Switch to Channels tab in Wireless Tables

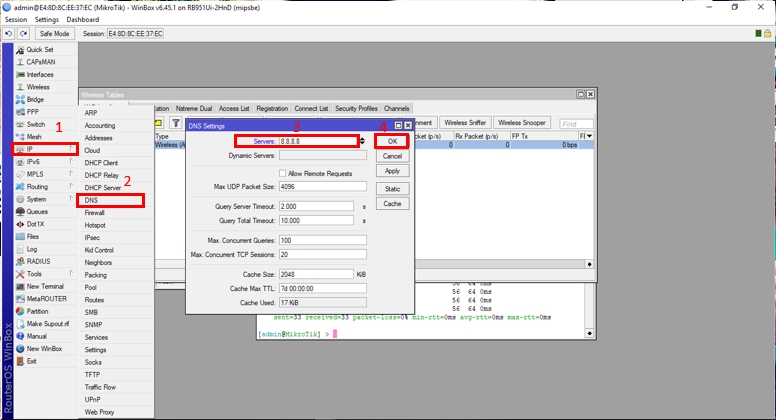[x=396, y=108]
